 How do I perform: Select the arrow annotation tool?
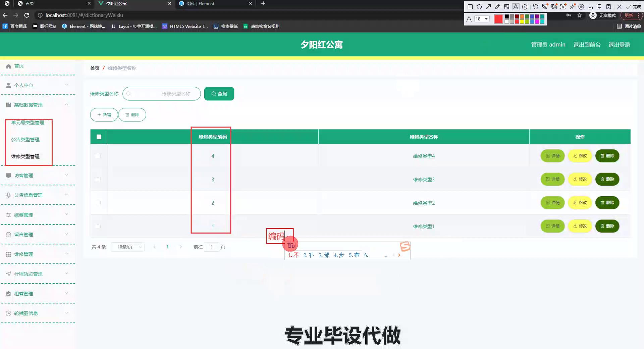point(488,7)
